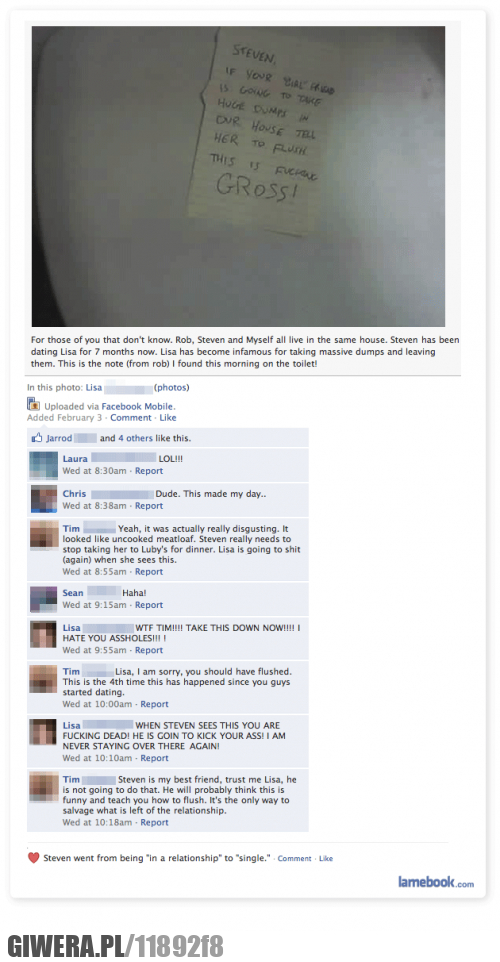
Task: Click the red heart relationship icon
Action: (34, 858)
